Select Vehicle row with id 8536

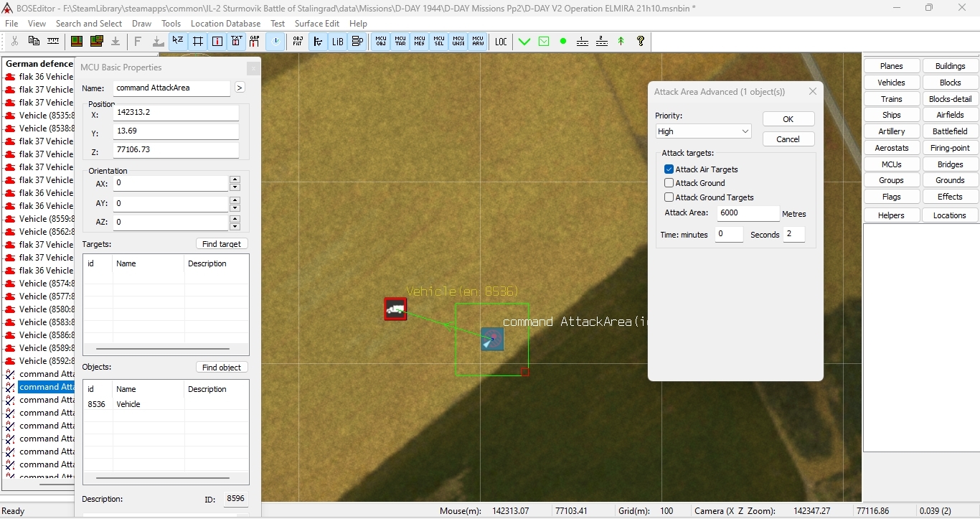pos(166,404)
